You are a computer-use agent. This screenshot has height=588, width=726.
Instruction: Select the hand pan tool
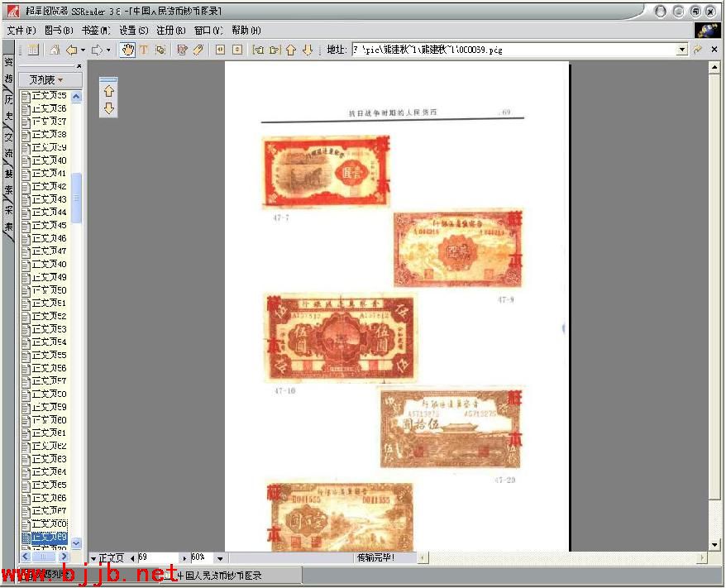coord(127,50)
